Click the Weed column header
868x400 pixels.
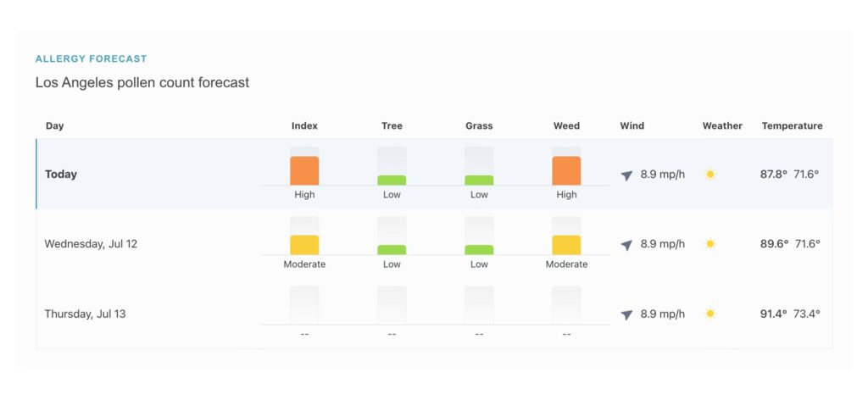click(566, 126)
